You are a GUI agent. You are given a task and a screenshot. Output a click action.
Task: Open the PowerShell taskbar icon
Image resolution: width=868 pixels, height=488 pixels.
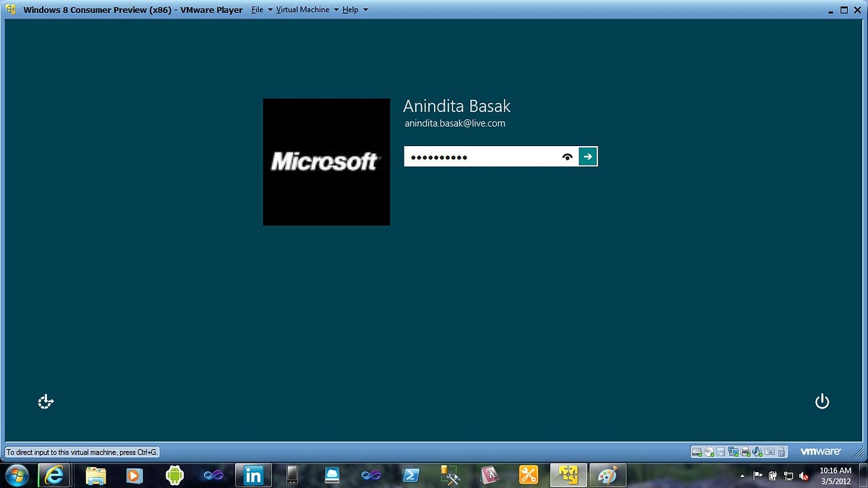[410, 475]
